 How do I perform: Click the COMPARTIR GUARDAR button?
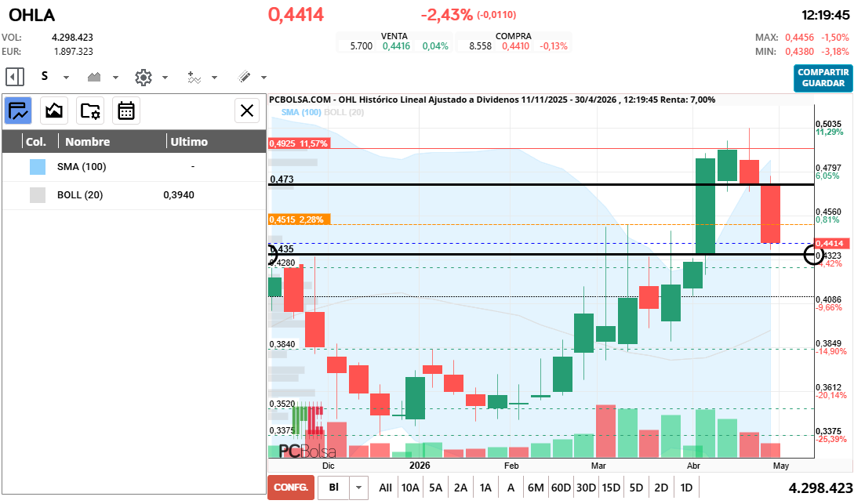[823, 78]
